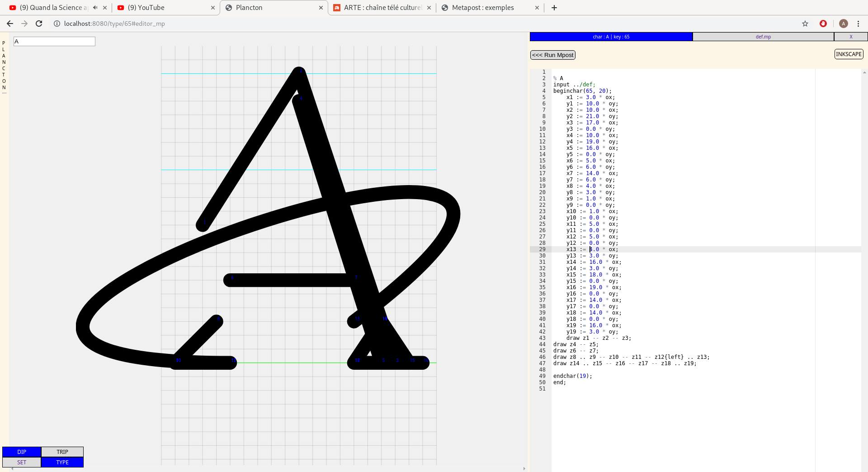Image resolution: width=868 pixels, height=472 pixels.
Task: Click the red Opera extension icon
Action: point(823,24)
